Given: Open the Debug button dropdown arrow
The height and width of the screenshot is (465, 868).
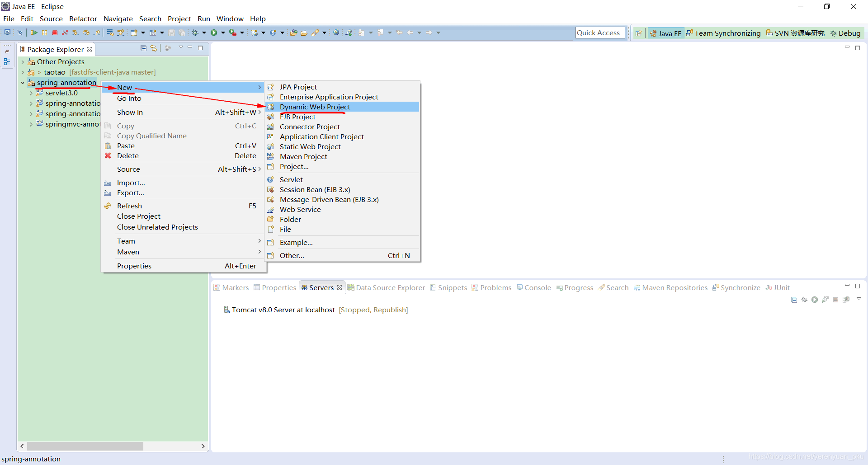Looking at the screenshot, I should pos(204,33).
